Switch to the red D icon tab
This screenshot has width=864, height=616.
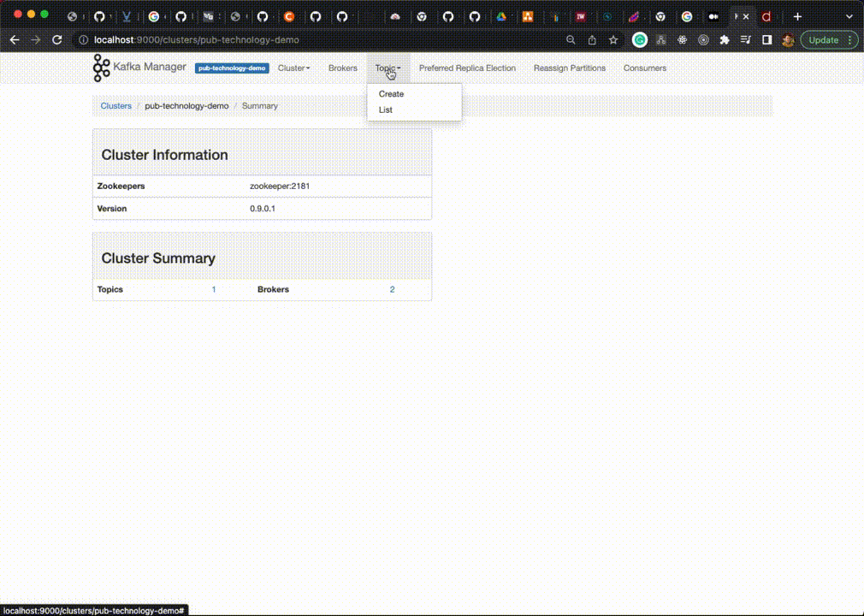pyautogui.click(x=766, y=16)
